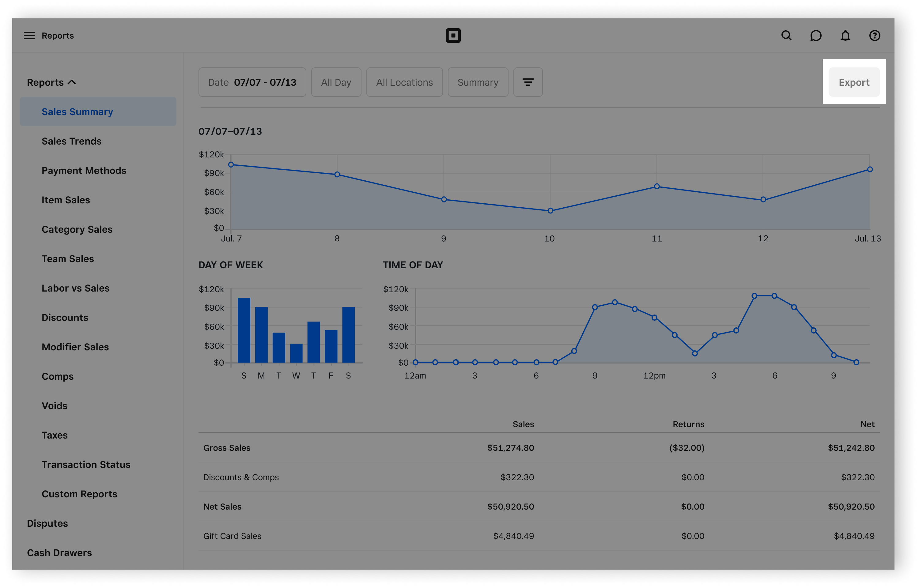Open notifications bell icon
Image resolution: width=919 pixels, height=588 pixels.
click(845, 36)
